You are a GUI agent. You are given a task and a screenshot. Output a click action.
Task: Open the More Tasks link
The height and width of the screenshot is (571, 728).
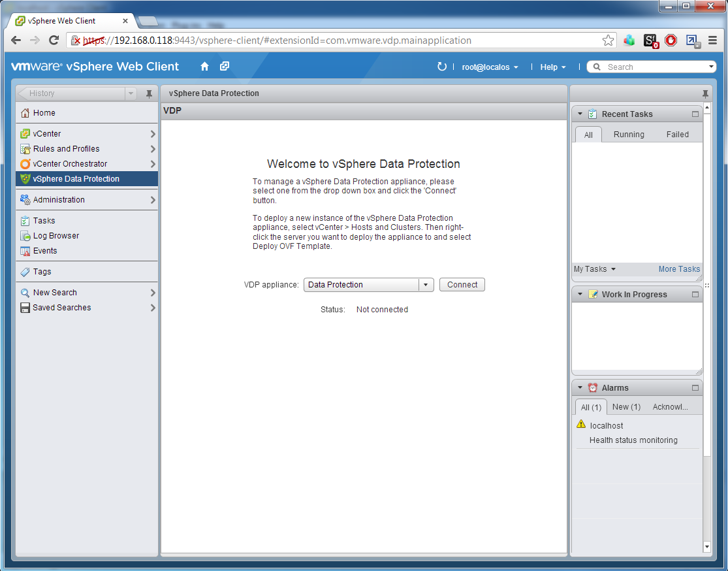[679, 269]
